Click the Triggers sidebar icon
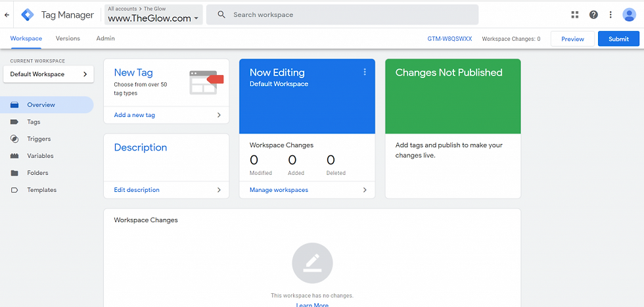This screenshot has width=644, height=307. 14,139
